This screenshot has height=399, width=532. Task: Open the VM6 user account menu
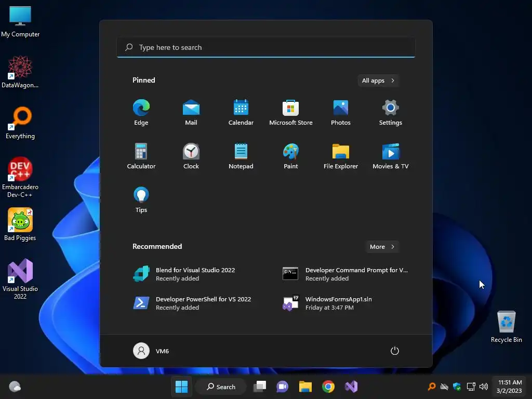(151, 351)
